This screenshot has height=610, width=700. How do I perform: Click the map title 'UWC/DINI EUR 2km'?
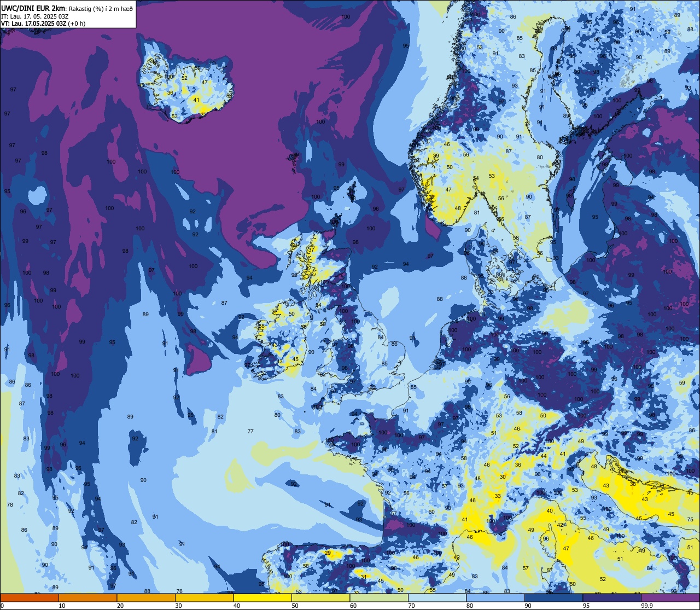pos(33,8)
